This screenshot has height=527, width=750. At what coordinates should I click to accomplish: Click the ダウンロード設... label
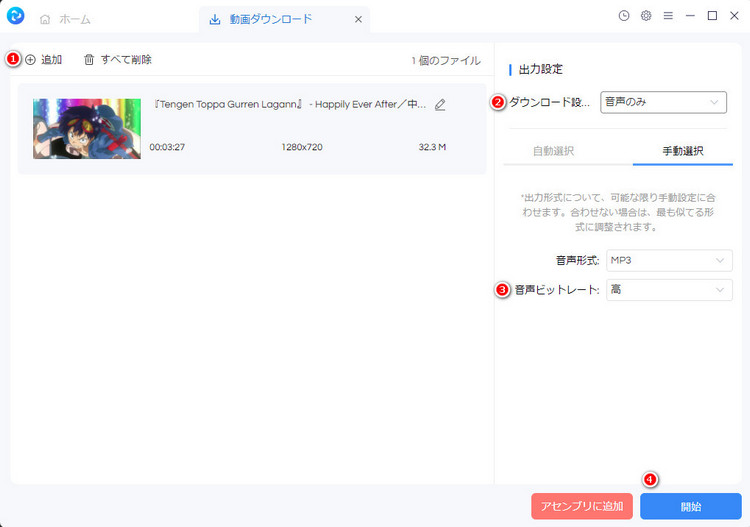pos(549,102)
